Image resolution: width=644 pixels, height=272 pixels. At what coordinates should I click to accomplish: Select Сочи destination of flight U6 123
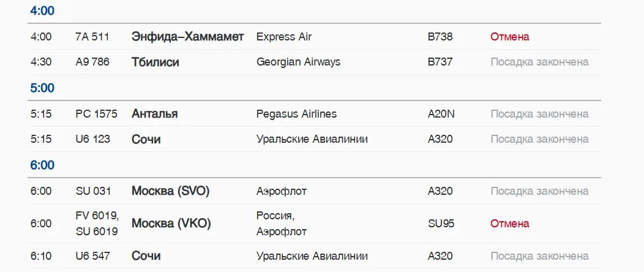[x=146, y=139]
